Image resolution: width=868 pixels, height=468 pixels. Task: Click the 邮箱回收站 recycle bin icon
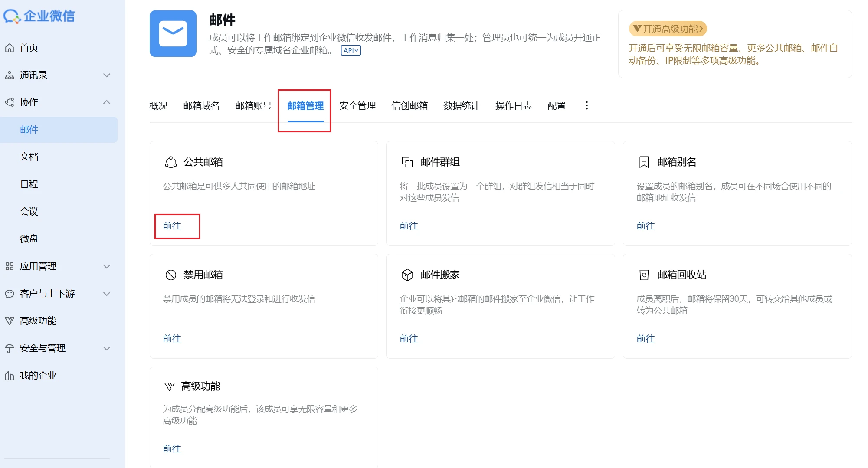point(644,274)
